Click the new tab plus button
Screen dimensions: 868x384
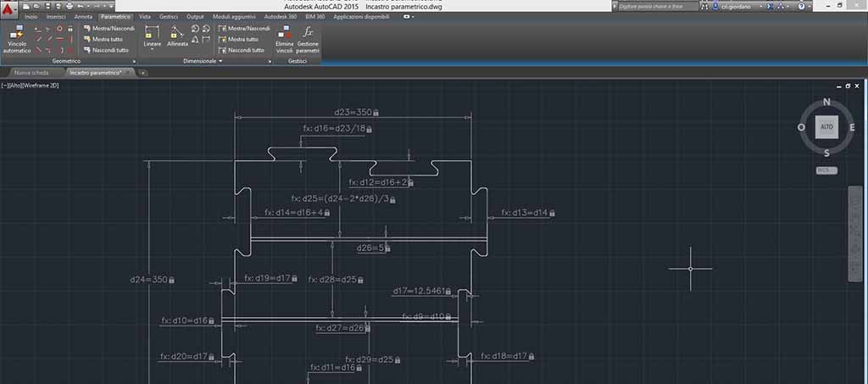(x=142, y=73)
